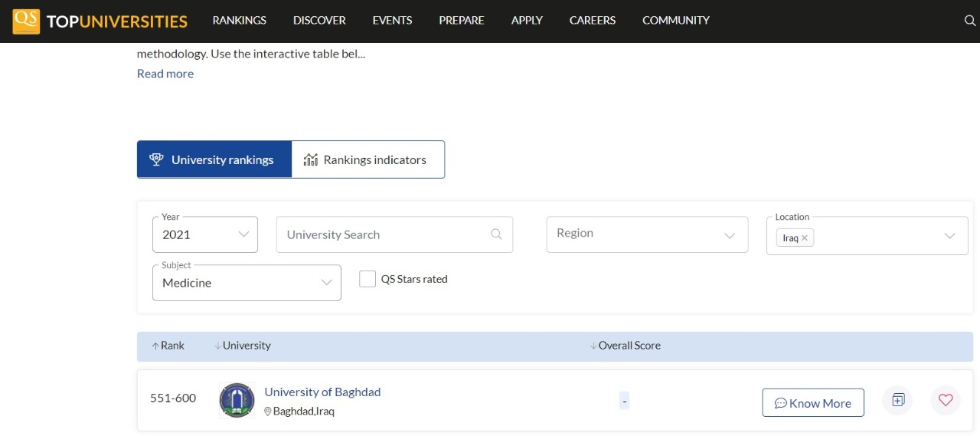The width and height of the screenshot is (980, 436).
Task: Expand the Region dropdown
Action: (647, 234)
